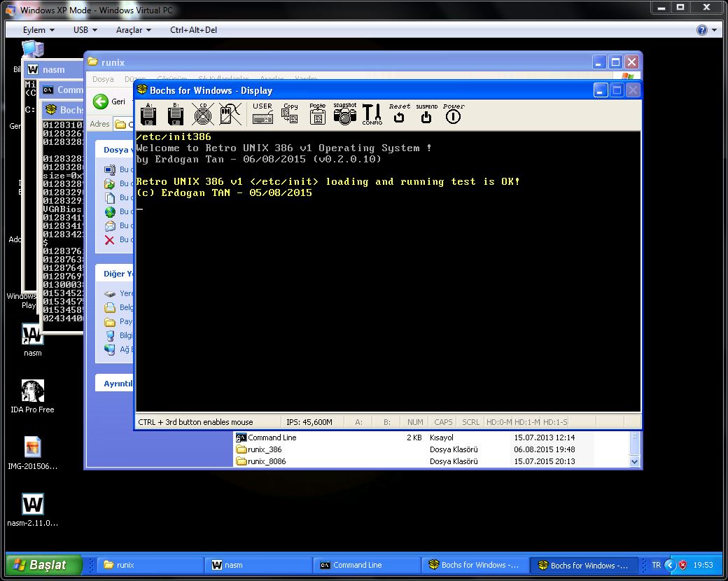The width and height of the screenshot is (728, 581).
Task: Click the red security shield tray icon
Action: point(682,565)
